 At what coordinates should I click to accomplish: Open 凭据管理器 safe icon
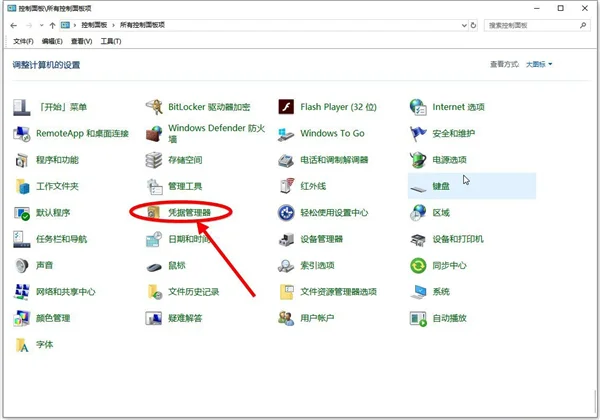tap(153, 212)
